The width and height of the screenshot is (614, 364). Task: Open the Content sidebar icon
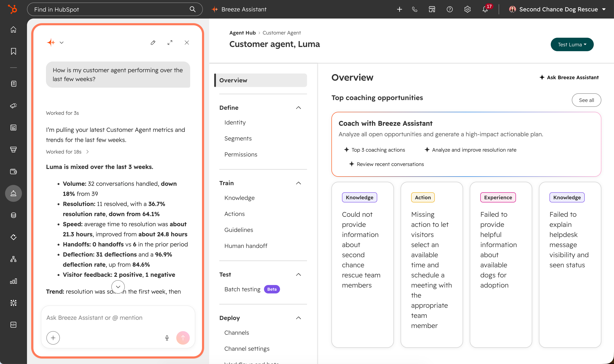pos(13,127)
